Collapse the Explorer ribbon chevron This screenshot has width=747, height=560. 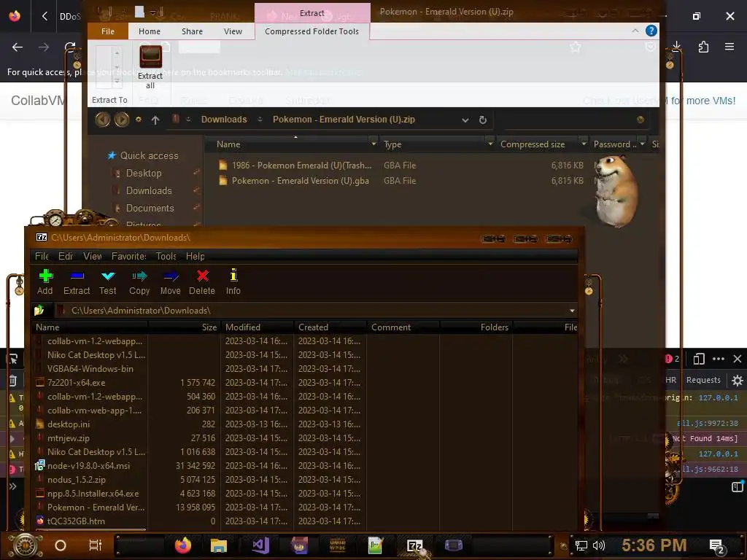pos(635,31)
